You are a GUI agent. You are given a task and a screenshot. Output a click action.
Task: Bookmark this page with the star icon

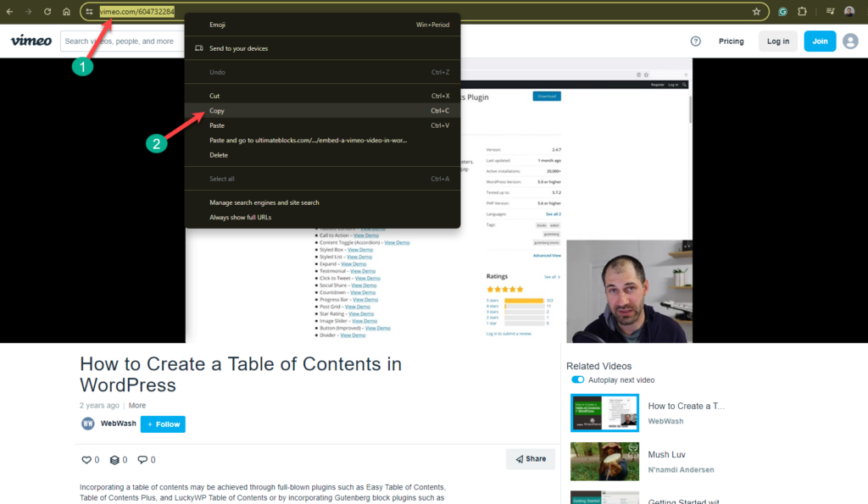click(756, 11)
